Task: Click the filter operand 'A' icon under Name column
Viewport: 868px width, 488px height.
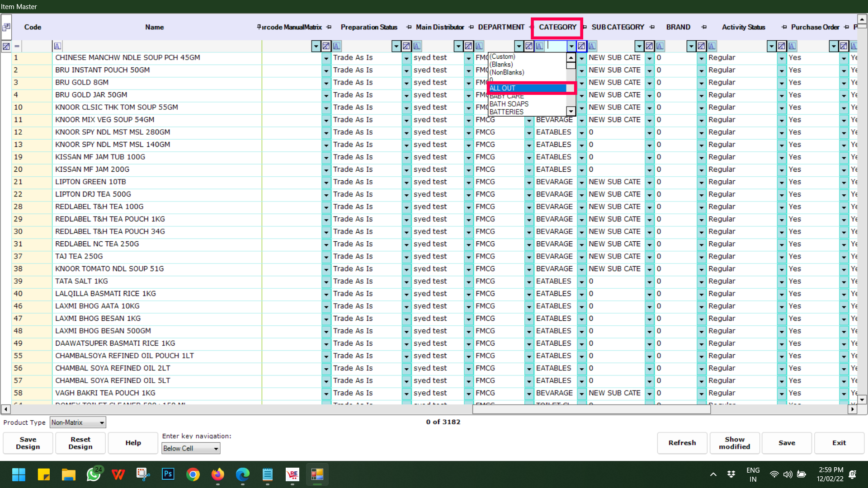Action: [x=57, y=46]
